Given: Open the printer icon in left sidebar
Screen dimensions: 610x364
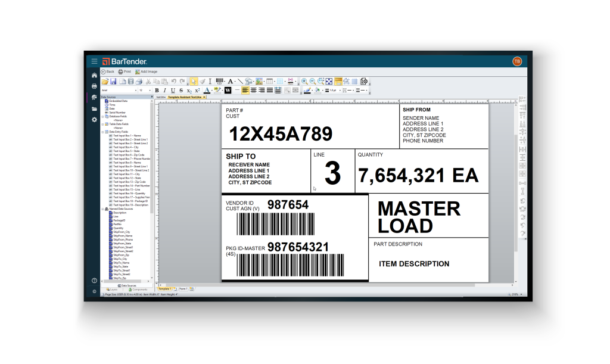Looking at the screenshot, I should pos(94,86).
